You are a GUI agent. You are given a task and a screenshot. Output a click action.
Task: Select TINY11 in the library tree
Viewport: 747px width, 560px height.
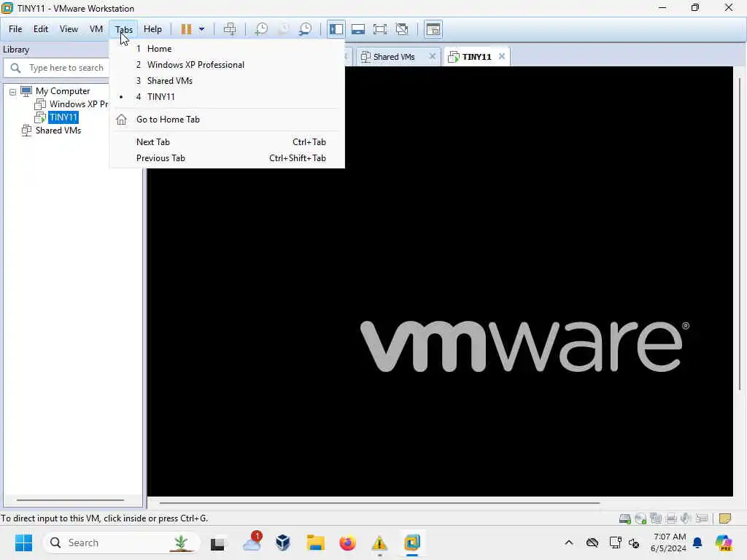coord(63,117)
